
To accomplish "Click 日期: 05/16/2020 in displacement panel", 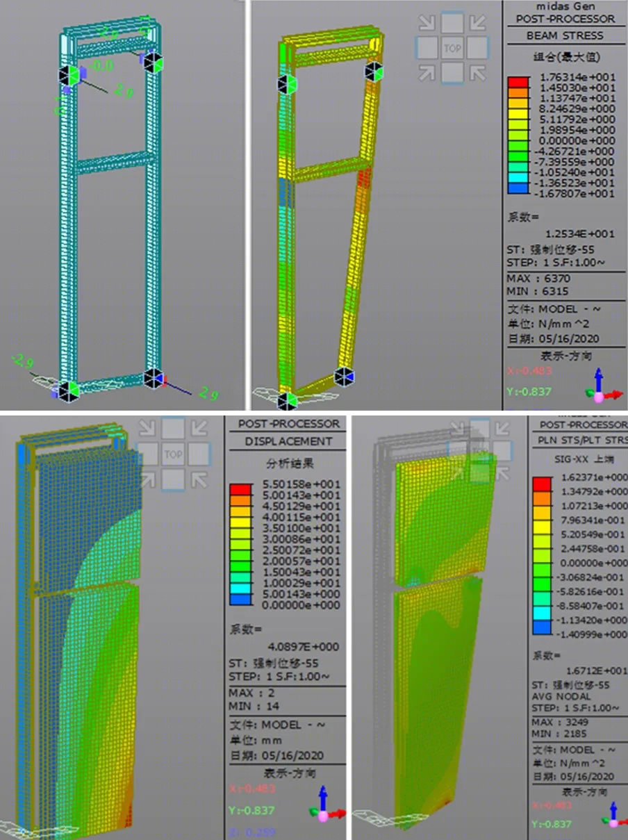I will point(276,756).
